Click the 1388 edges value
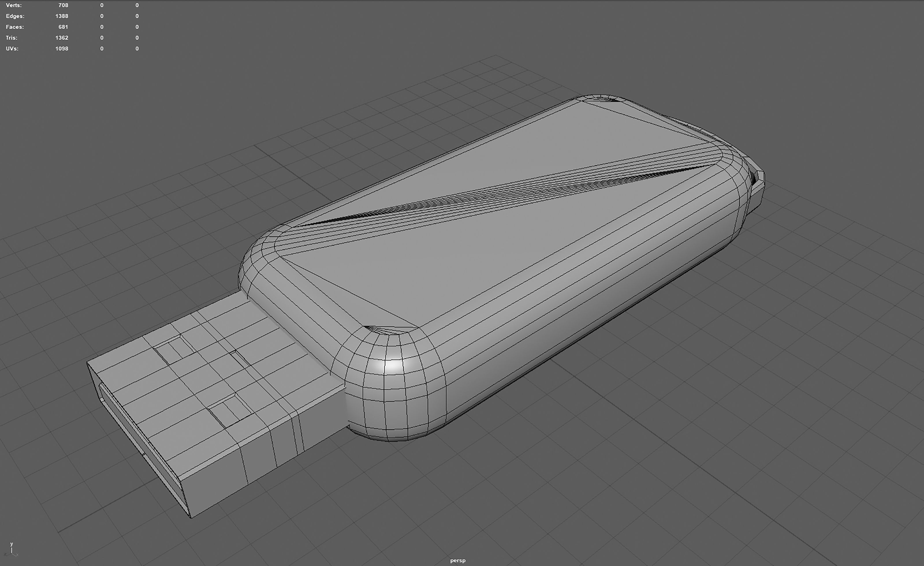 (x=62, y=16)
